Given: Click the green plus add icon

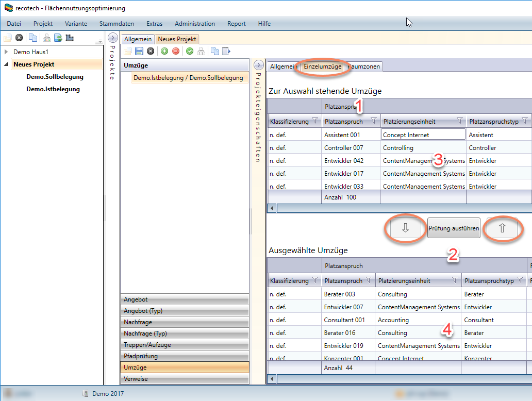Looking at the screenshot, I should click(164, 51).
